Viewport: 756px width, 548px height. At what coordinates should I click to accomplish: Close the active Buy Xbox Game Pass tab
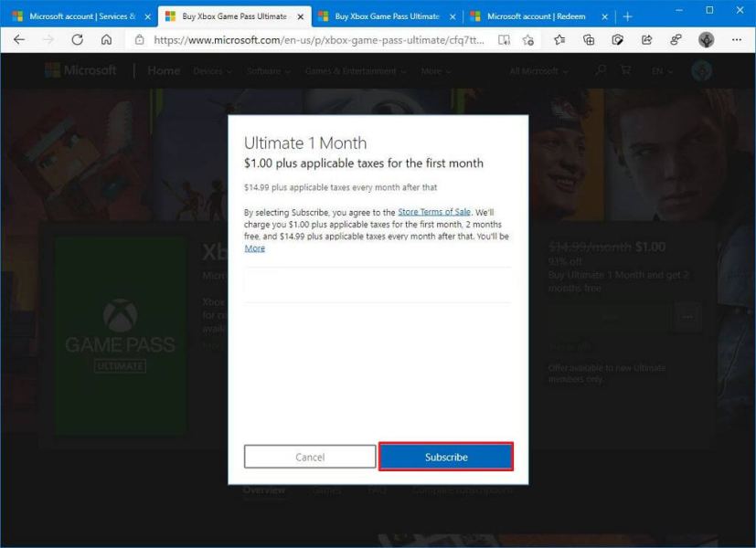tap(301, 16)
